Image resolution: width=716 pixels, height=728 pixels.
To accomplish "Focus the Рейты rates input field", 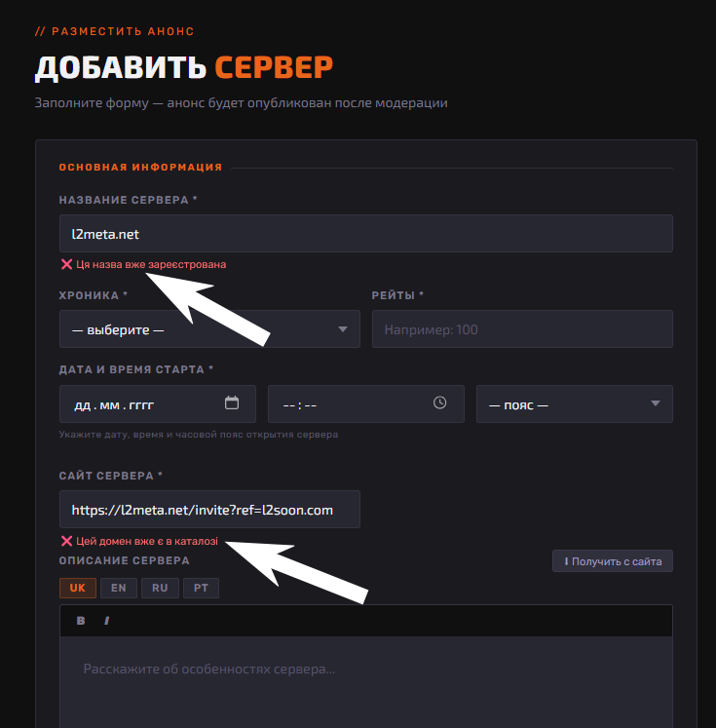I will click(x=522, y=329).
